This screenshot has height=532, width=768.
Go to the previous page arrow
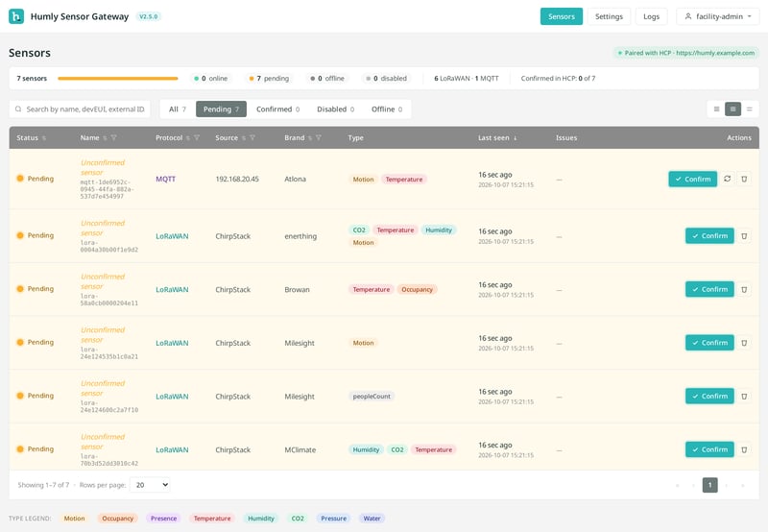[x=693, y=485]
